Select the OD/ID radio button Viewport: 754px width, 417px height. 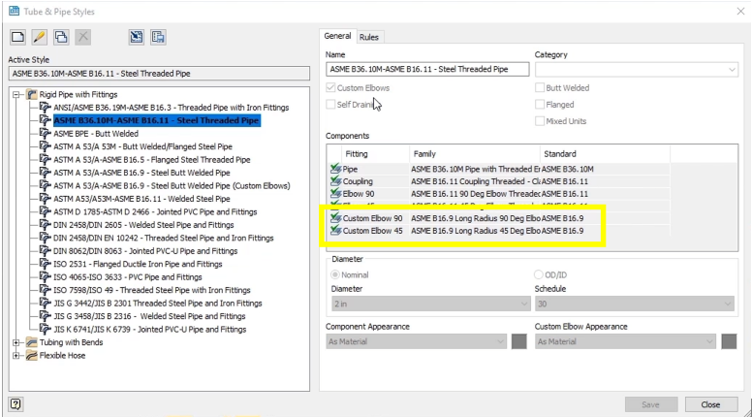pos(539,275)
